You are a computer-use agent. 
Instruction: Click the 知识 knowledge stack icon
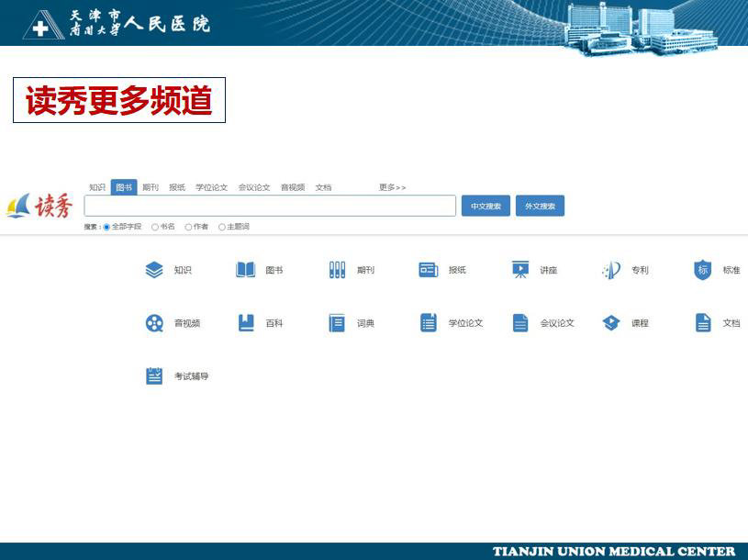154,270
